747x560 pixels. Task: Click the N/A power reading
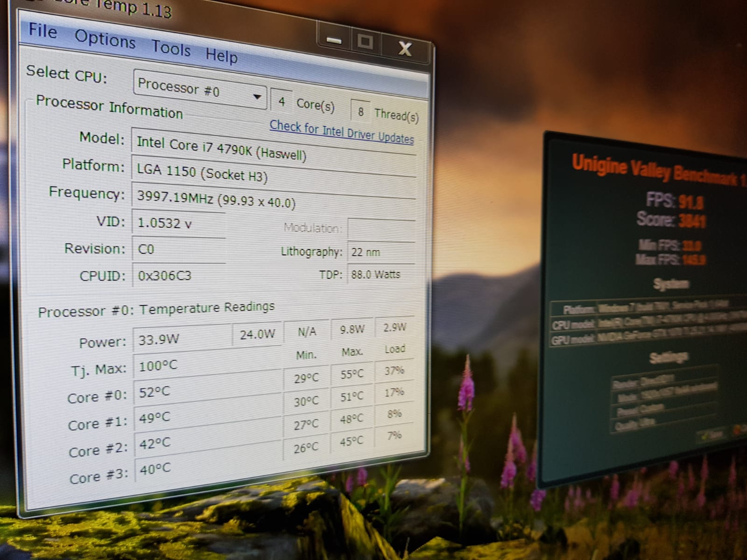click(x=307, y=331)
